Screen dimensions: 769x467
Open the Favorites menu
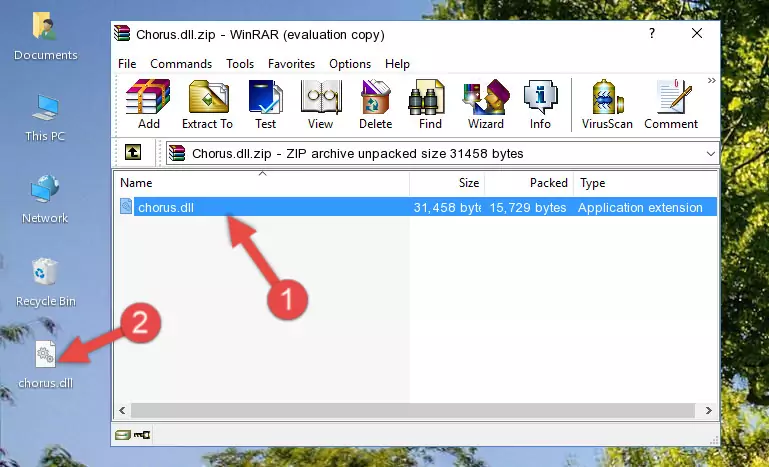click(x=291, y=64)
